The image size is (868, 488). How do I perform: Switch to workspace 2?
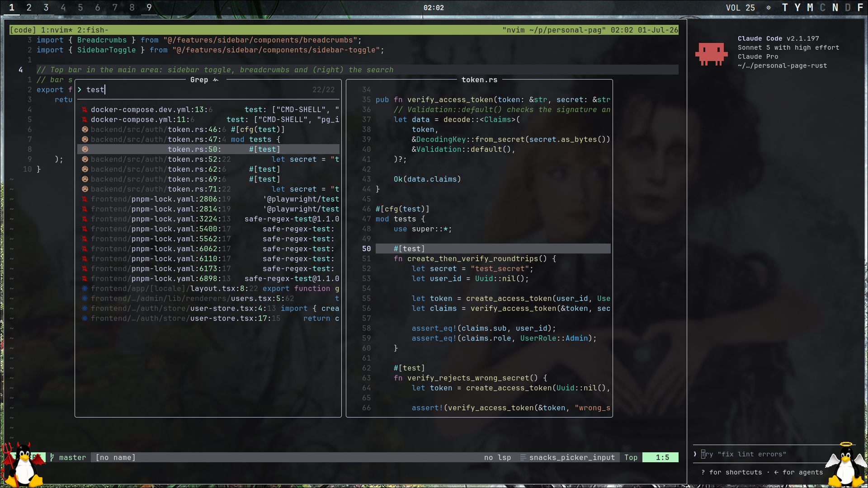point(29,8)
